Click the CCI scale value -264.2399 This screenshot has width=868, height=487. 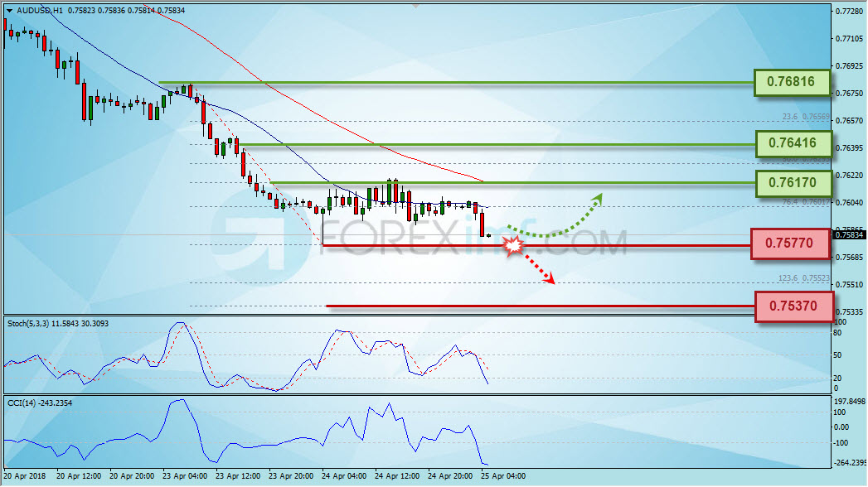coord(849,463)
